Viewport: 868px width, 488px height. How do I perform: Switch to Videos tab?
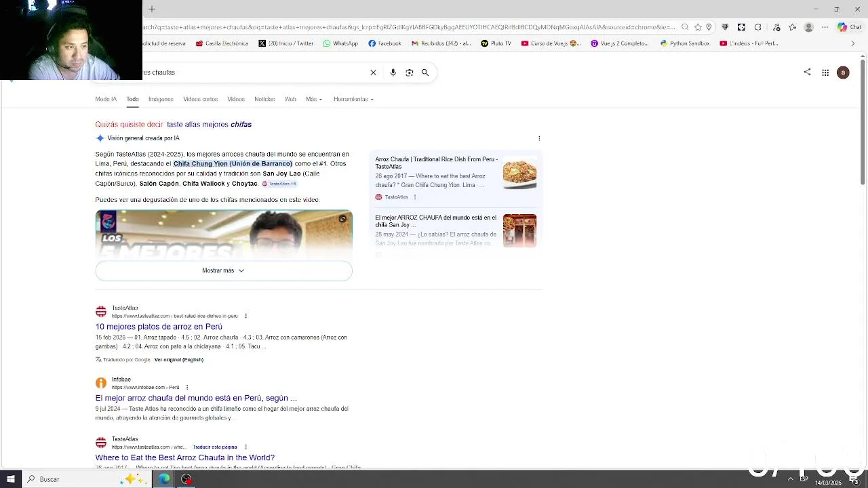[236, 99]
